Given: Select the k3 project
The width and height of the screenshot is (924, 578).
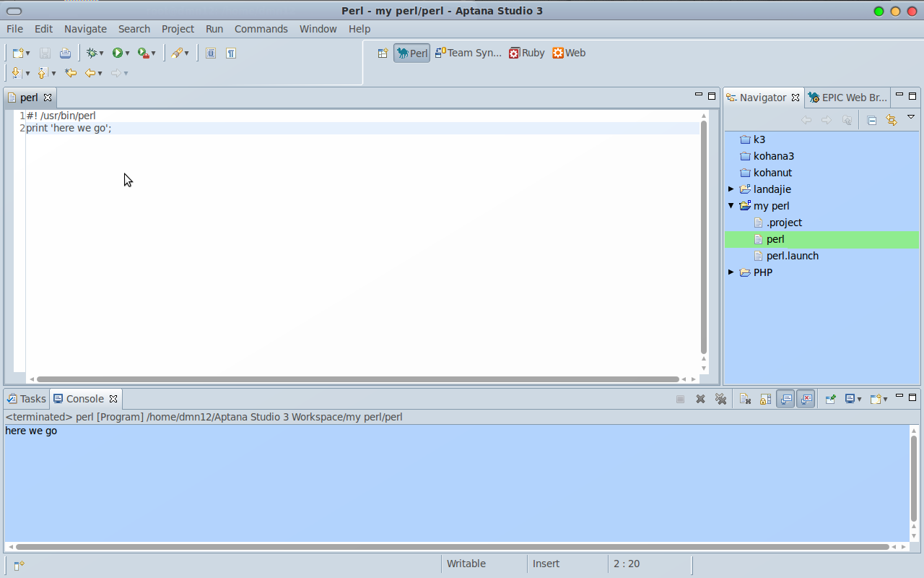Looking at the screenshot, I should pyautogui.click(x=759, y=139).
